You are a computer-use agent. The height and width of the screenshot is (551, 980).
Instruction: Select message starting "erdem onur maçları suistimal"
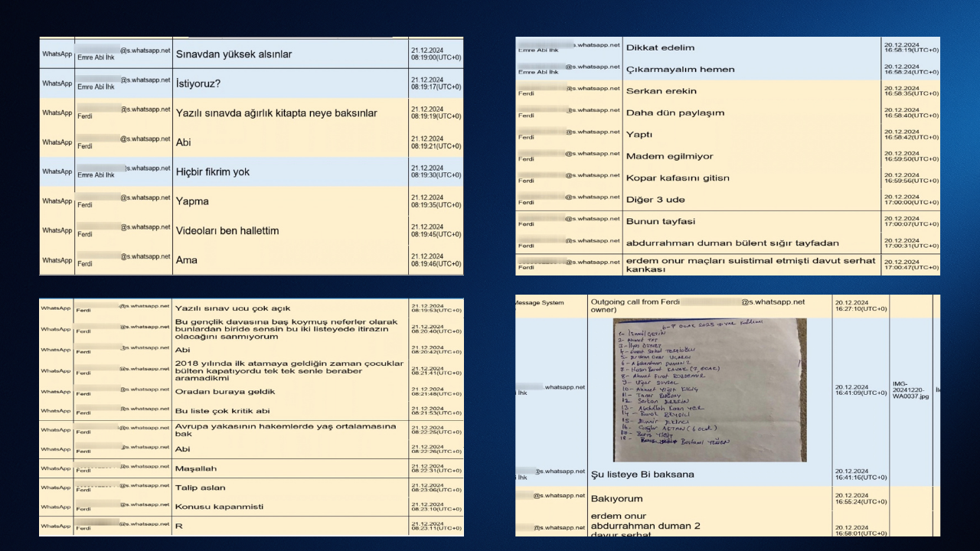pyautogui.click(x=751, y=265)
